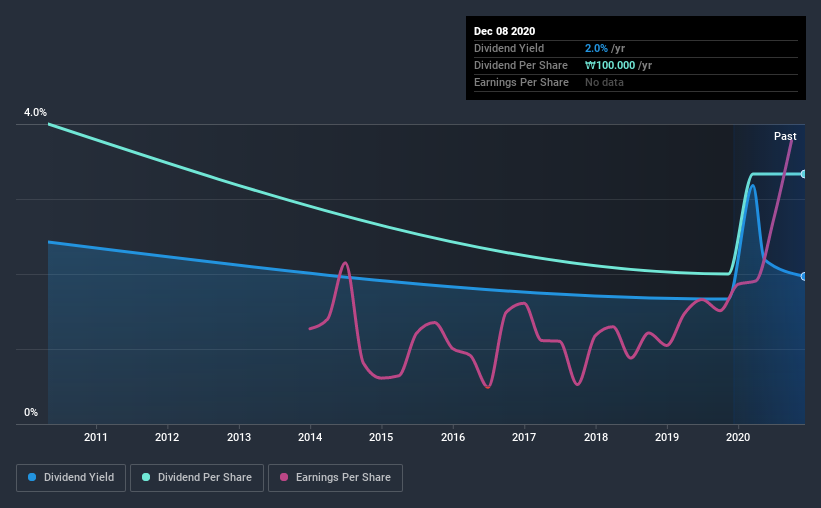Click the 2020 x-axis year label
Viewport: 821px width, 508px height.
coord(738,437)
